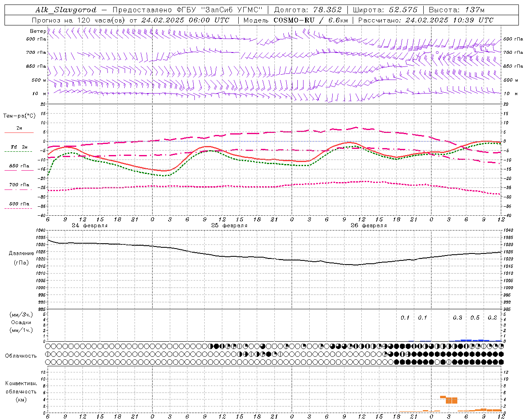Click the 'Долгота: 78.352' longitude value
This screenshot has height=420, width=525.
(308, 10)
